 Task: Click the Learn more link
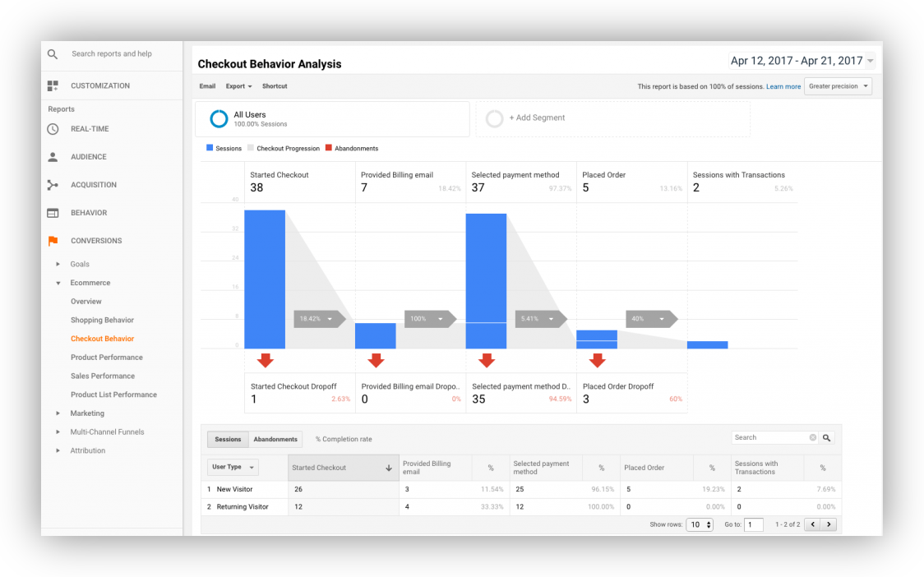783,86
